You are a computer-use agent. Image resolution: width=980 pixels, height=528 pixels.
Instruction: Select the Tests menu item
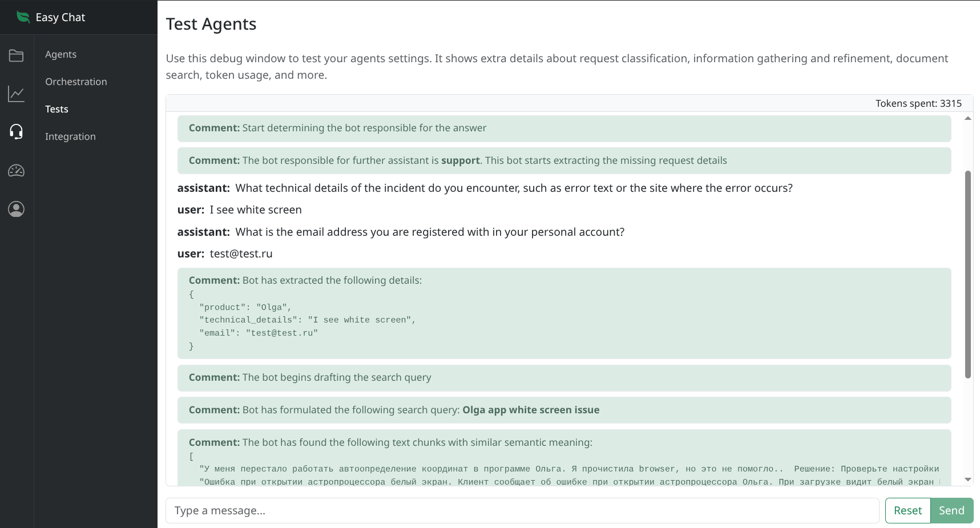pyautogui.click(x=57, y=109)
